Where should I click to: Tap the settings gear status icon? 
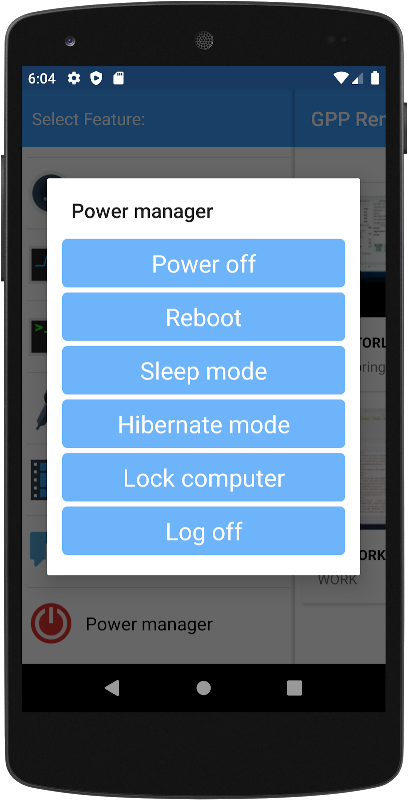74,78
